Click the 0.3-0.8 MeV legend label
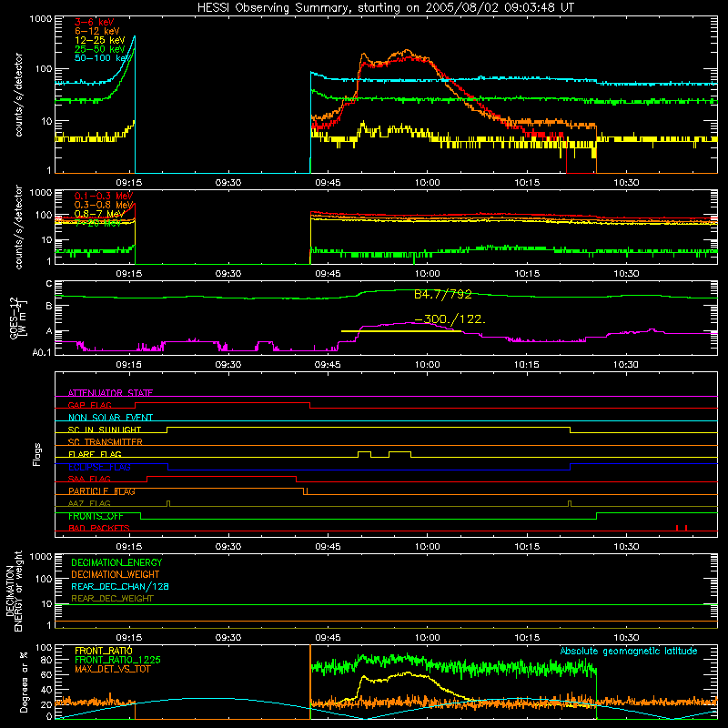 coord(104,205)
